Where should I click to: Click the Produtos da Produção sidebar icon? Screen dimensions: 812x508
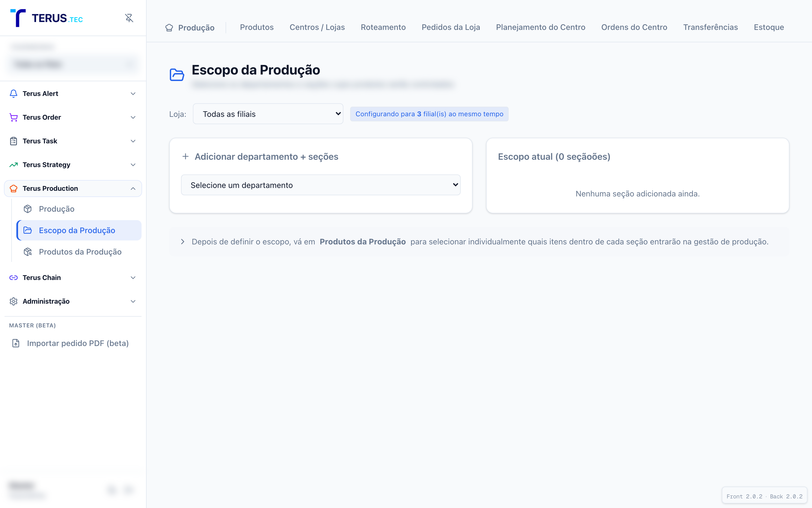(28, 252)
